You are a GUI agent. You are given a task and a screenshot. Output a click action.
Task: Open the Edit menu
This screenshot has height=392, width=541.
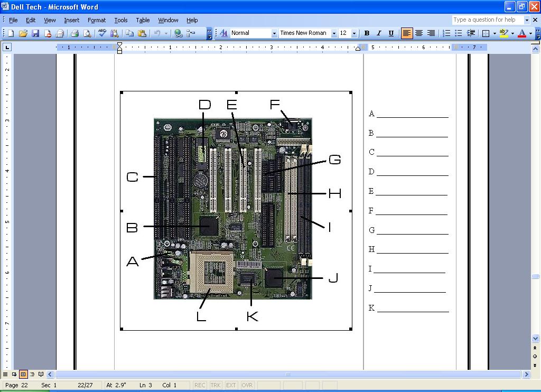(x=31, y=20)
